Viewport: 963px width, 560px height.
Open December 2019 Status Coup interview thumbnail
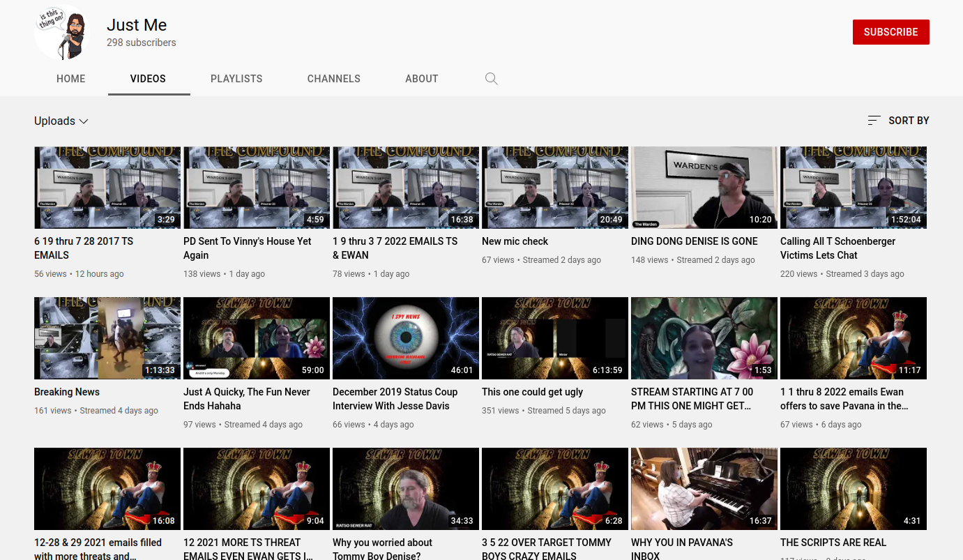tap(406, 338)
